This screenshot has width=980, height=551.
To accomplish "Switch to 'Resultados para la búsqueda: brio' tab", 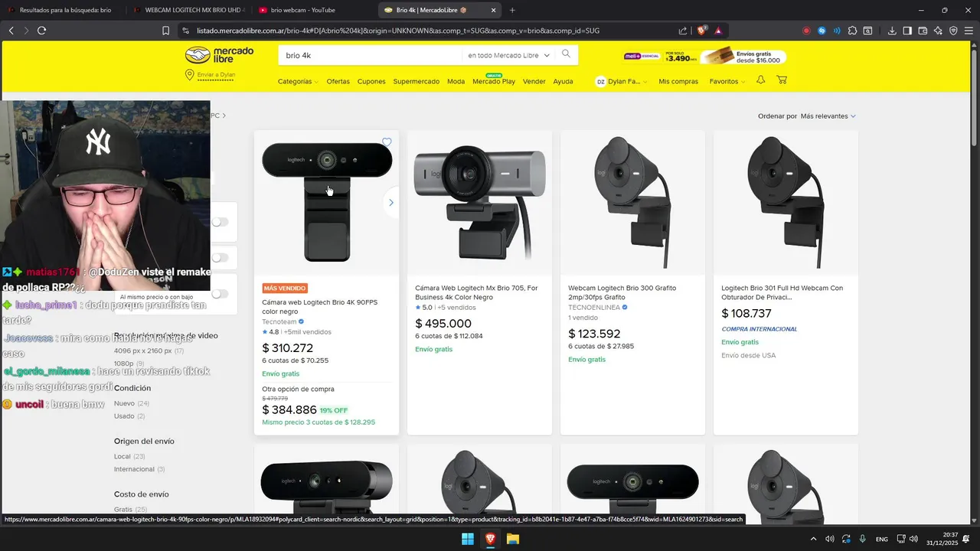I will click(x=65, y=10).
